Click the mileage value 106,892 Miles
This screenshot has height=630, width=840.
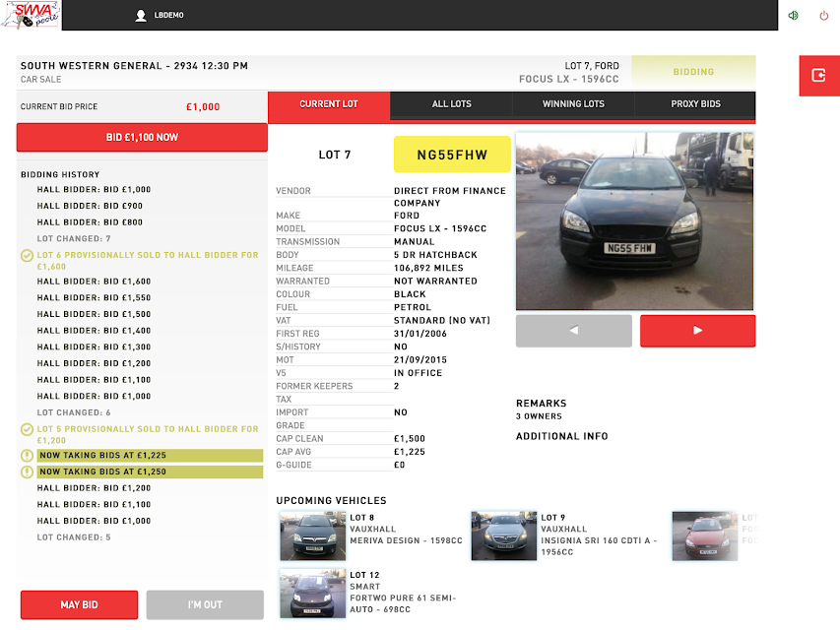[428, 269]
